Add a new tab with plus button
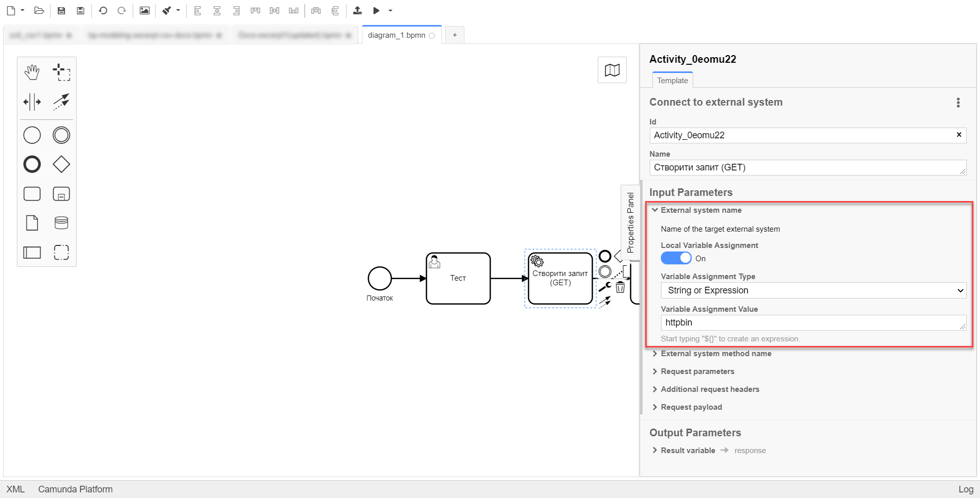The image size is (980, 498). point(455,35)
